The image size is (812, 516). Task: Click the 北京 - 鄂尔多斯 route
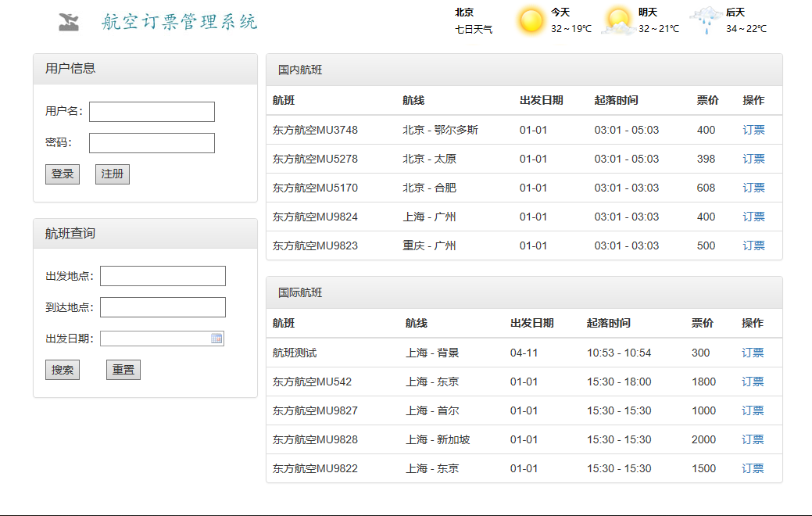[440, 130]
